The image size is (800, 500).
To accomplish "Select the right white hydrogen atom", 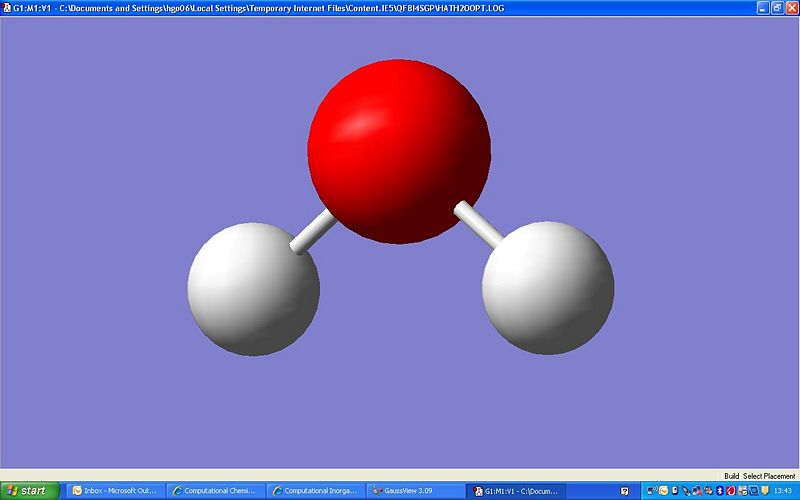I will (548, 288).
